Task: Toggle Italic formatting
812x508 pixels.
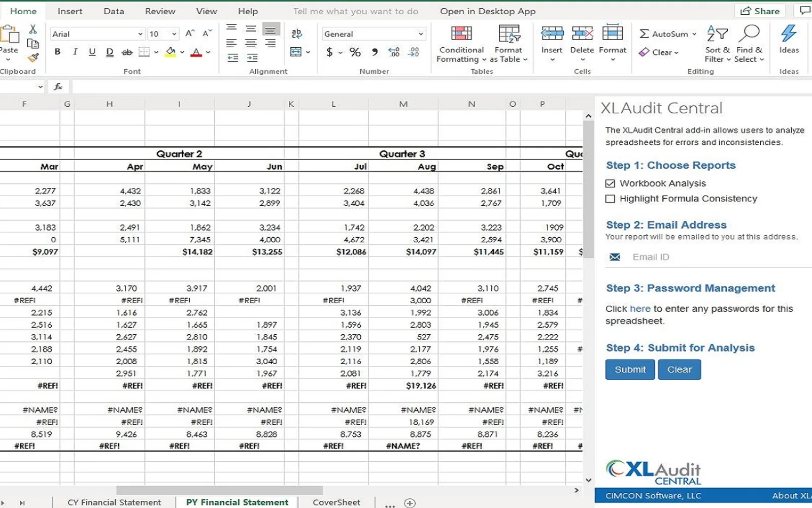Action: pos(75,52)
